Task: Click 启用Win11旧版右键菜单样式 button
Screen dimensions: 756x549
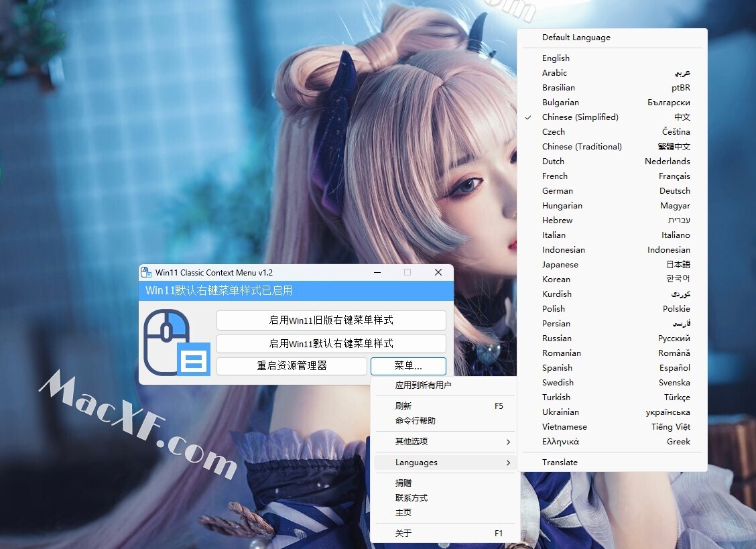Action: 331,320
